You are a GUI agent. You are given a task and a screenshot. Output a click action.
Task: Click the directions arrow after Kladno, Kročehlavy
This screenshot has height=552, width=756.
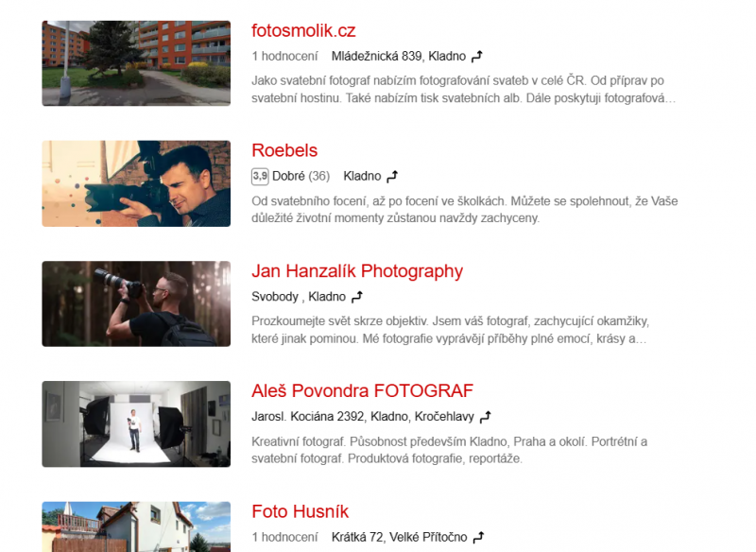point(486,417)
